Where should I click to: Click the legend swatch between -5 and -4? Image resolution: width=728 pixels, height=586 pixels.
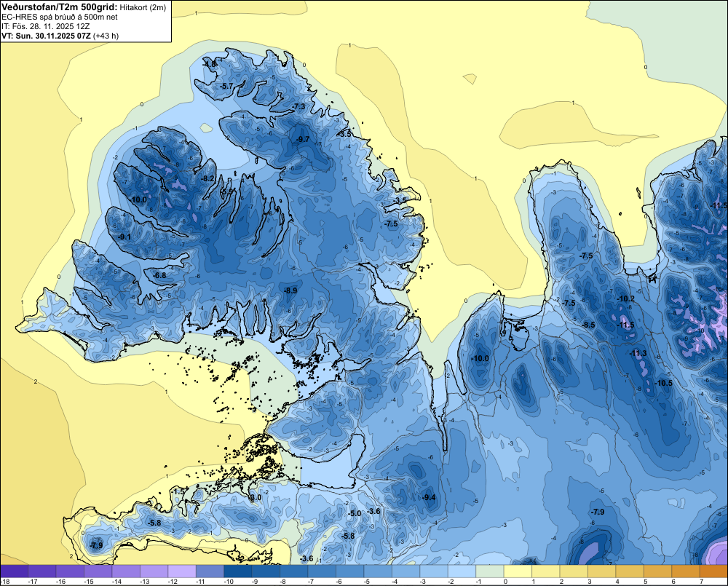(x=378, y=571)
